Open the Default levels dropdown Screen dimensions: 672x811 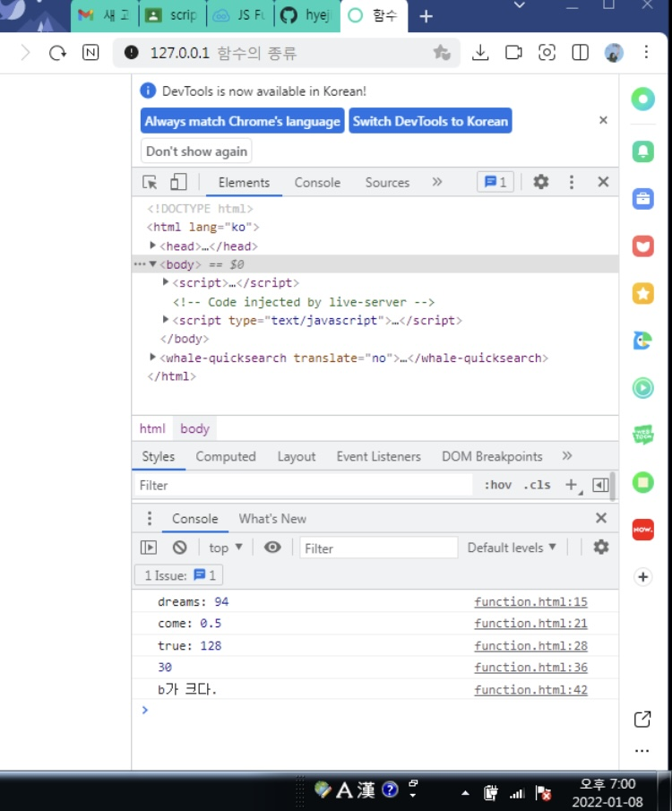pos(512,548)
